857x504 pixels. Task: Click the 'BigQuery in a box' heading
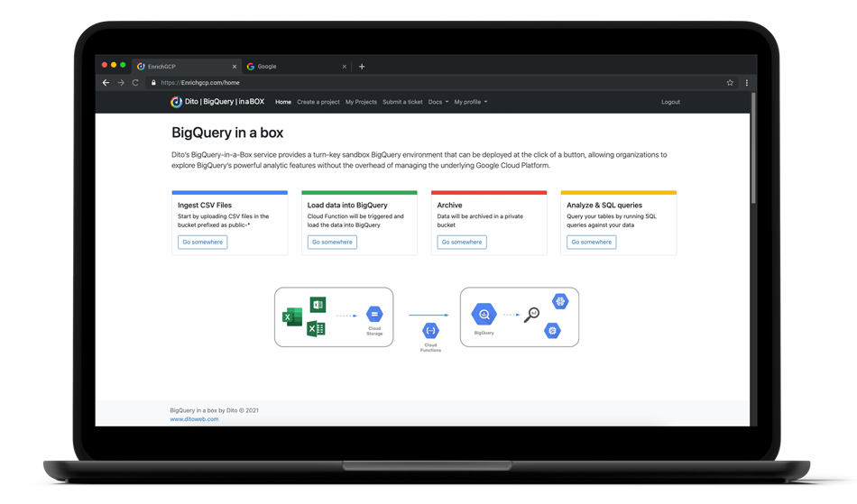pyautogui.click(x=227, y=133)
